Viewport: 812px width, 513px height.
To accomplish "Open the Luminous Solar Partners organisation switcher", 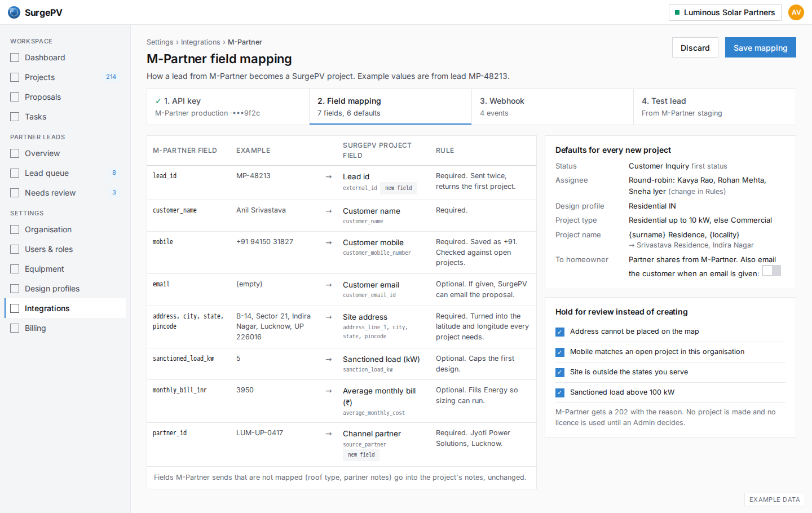I will tap(725, 12).
